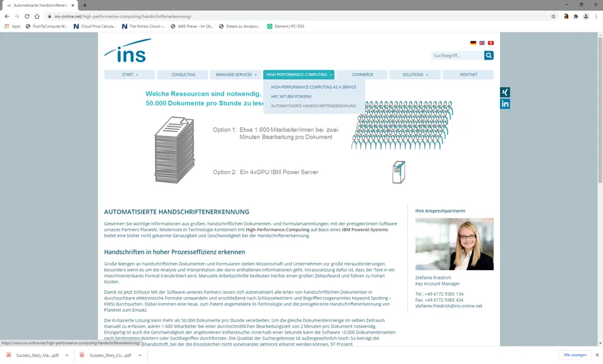This screenshot has height=364, width=603.
Task: Open the Details zu Amazon bookmark
Action: tap(239, 27)
